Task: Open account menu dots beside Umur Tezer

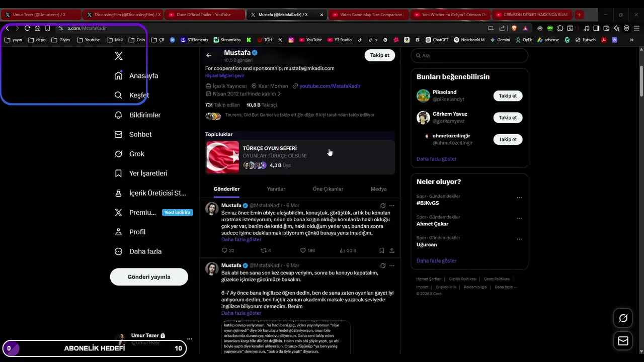Action: click(x=190, y=339)
